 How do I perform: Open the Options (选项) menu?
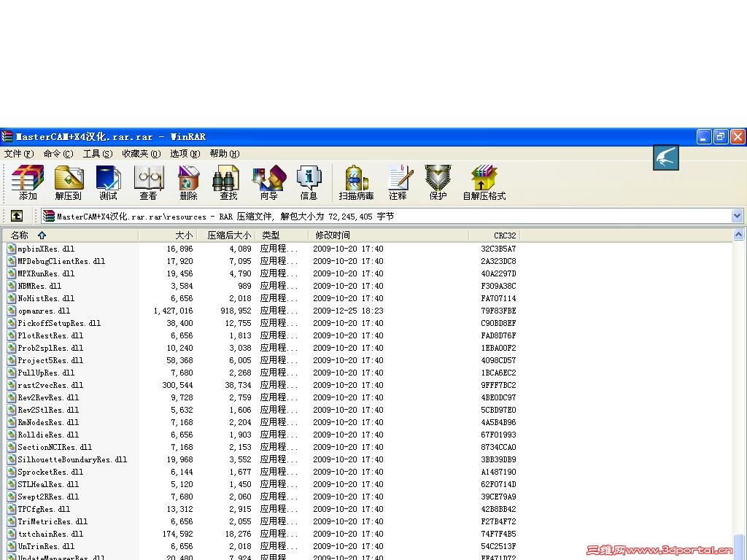coord(185,154)
